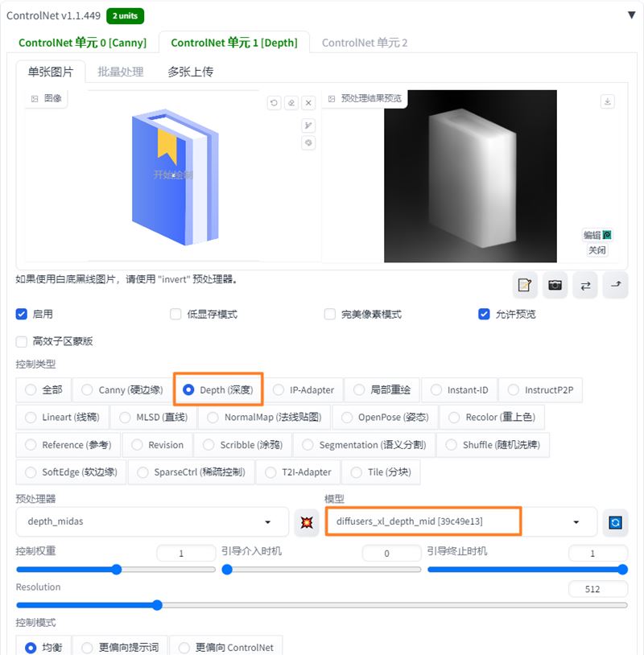Select 全部 control type

pyautogui.click(x=43, y=389)
